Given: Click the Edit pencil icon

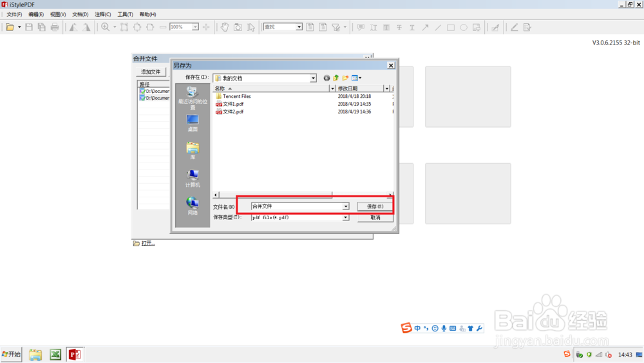Looking at the screenshot, I should coord(514,27).
